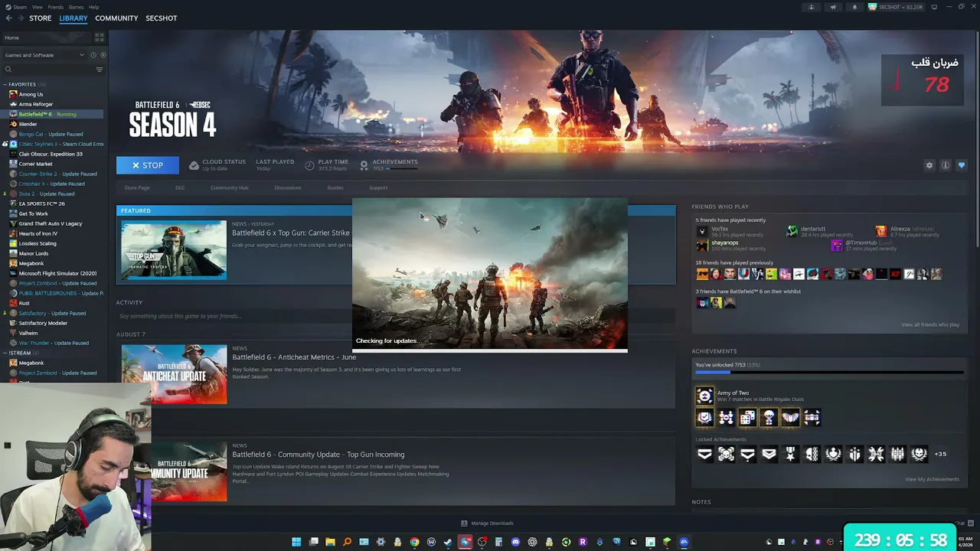Open Battlefield 6 game settings gear
The image size is (980, 551).
[929, 165]
